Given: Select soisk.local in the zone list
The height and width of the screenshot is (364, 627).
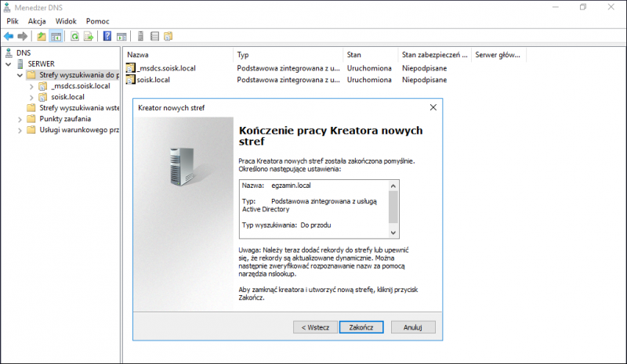Looking at the screenshot, I should click(x=154, y=80).
